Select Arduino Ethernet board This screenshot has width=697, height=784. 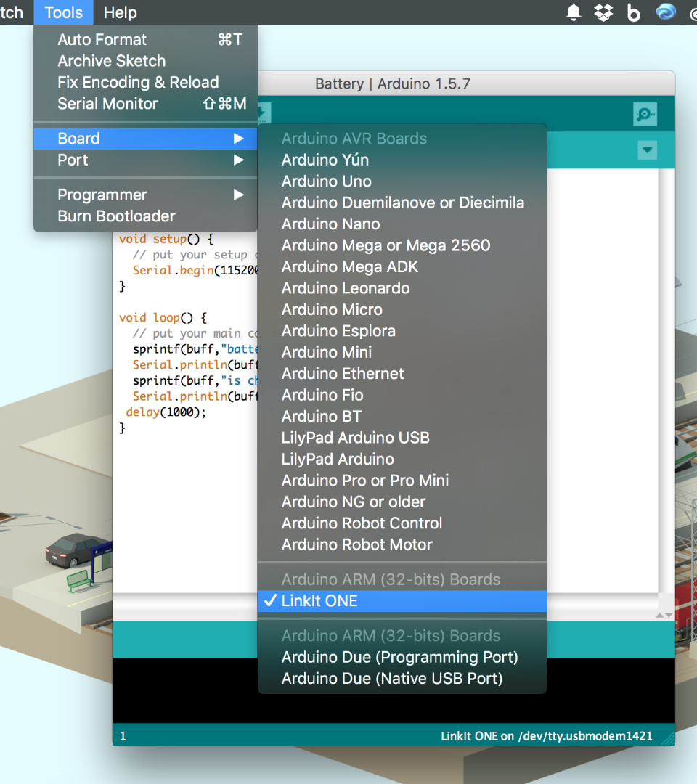pos(402,374)
